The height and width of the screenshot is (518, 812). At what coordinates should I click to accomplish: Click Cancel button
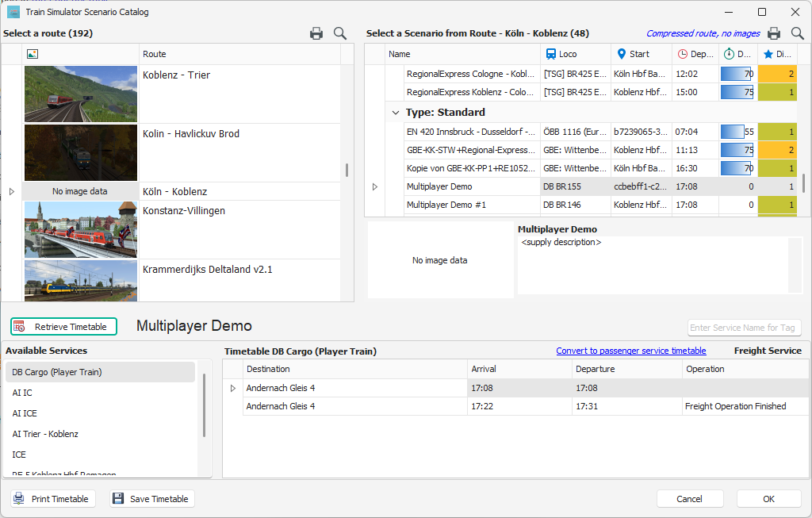click(690, 499)
